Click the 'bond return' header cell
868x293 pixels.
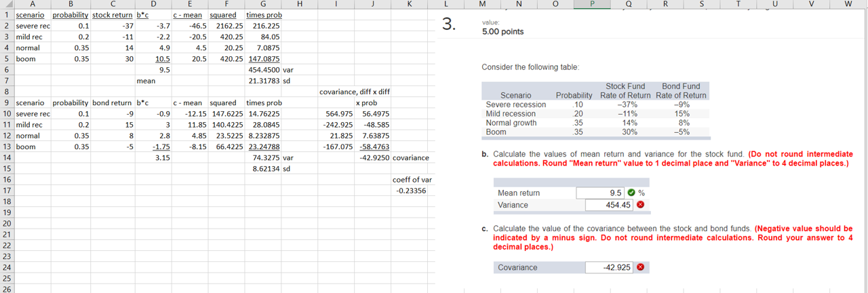tap(113, 102)
